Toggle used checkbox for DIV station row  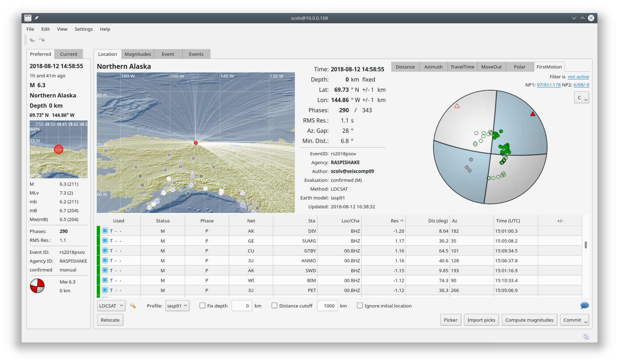(105, 231)
